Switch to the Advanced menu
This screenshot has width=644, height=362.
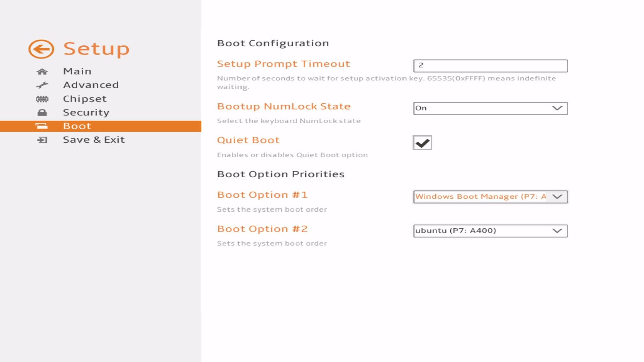91,85
